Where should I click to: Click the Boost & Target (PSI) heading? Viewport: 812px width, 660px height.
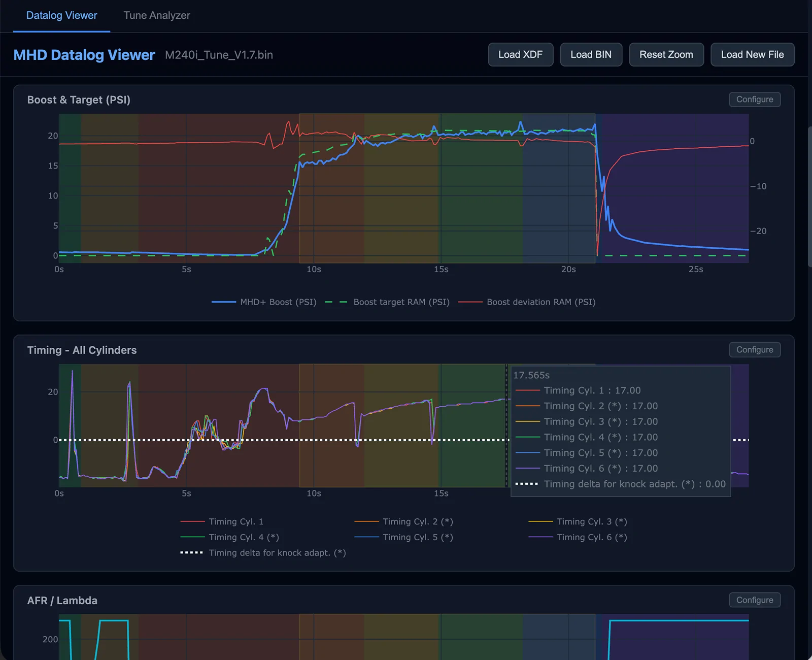click(x=79, y=100)
